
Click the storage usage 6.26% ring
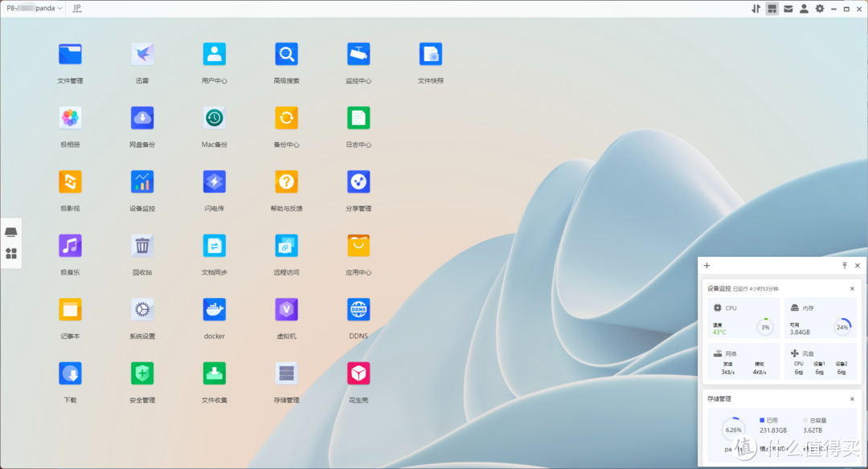[733, 430]
